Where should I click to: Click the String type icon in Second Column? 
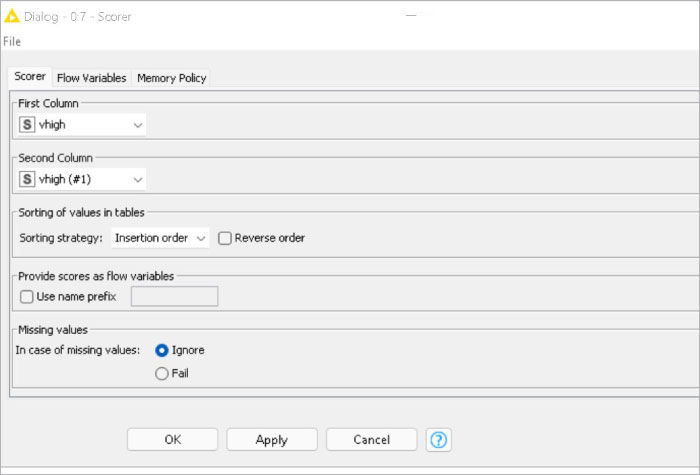(x=27, y=180)
